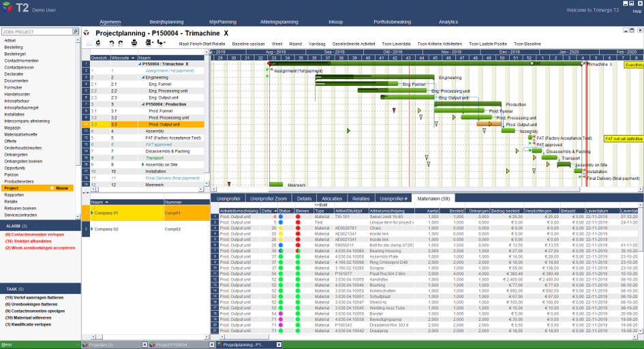Viewport: 644px width, 349px height.
Task: Expand the Company 01 row
Action: (92, 213)
